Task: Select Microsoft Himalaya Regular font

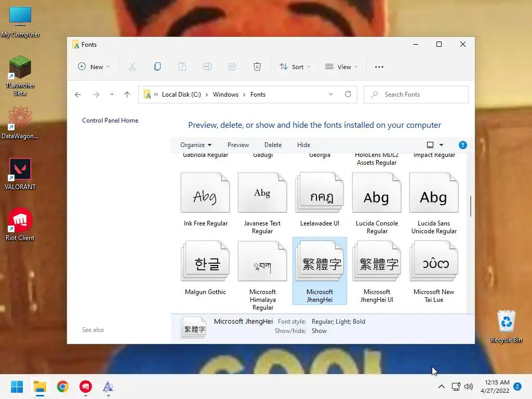Action: (x=262, y=275)
